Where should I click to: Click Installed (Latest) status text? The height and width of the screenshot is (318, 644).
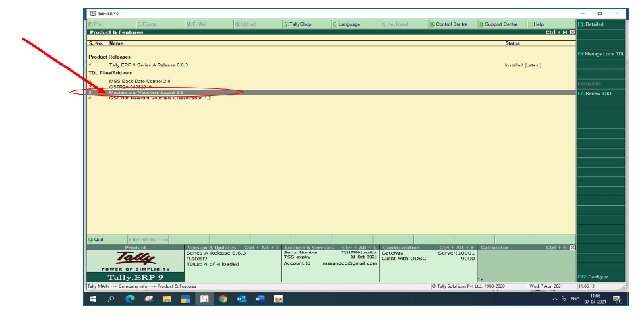tap(523, 65)
